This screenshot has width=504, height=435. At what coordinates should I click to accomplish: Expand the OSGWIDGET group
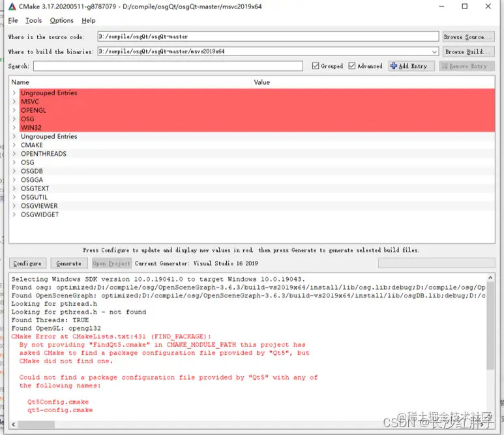pos(14,215)
